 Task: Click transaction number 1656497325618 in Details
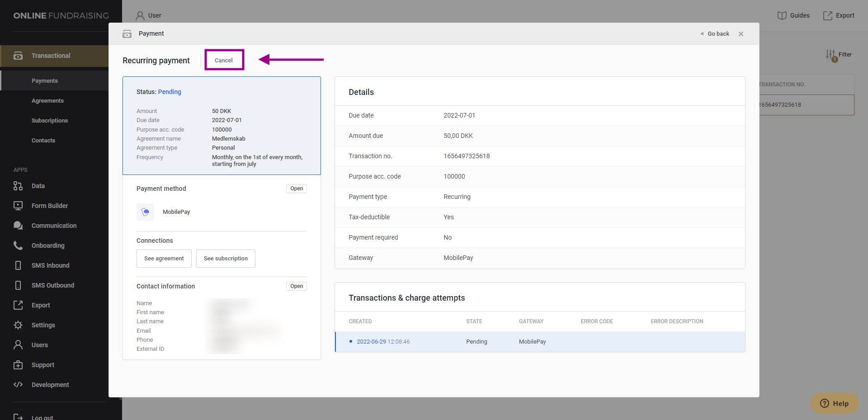[x=467, y=156]
